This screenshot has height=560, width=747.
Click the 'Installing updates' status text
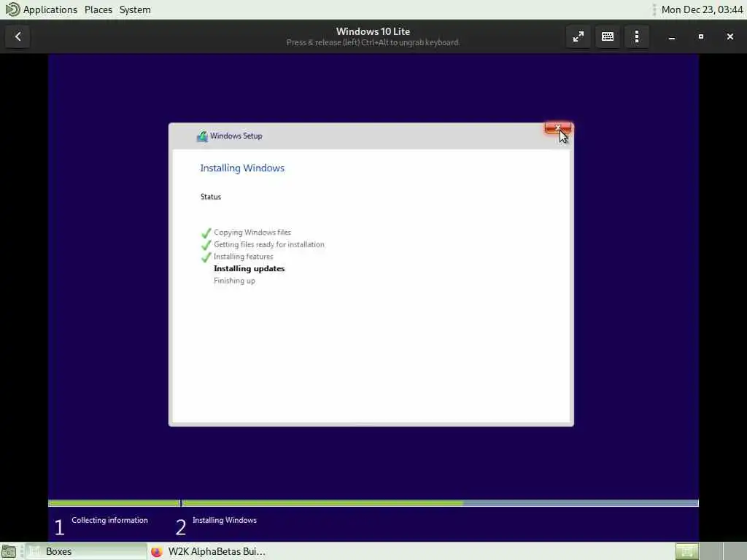point(249,268)
